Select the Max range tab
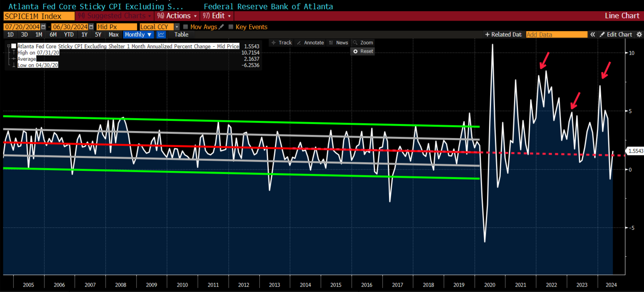 click(x=114, y=35)
